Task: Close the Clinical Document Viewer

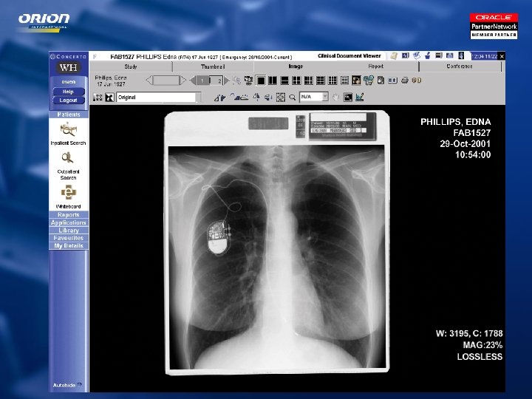Action: (x=502, y=56)
